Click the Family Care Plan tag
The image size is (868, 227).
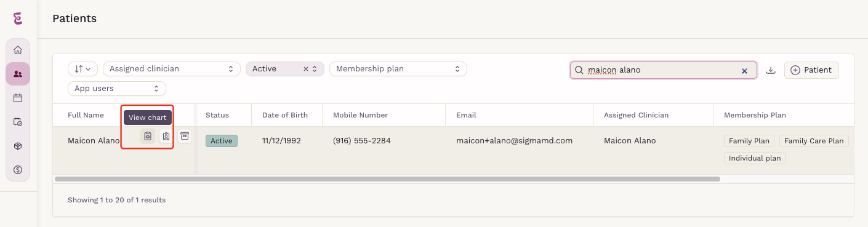click(x=814, y=141)
